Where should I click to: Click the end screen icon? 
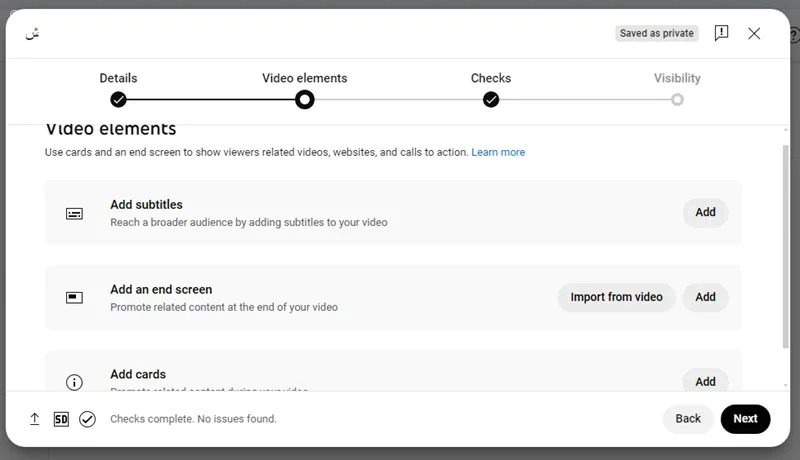pos(74,297)
